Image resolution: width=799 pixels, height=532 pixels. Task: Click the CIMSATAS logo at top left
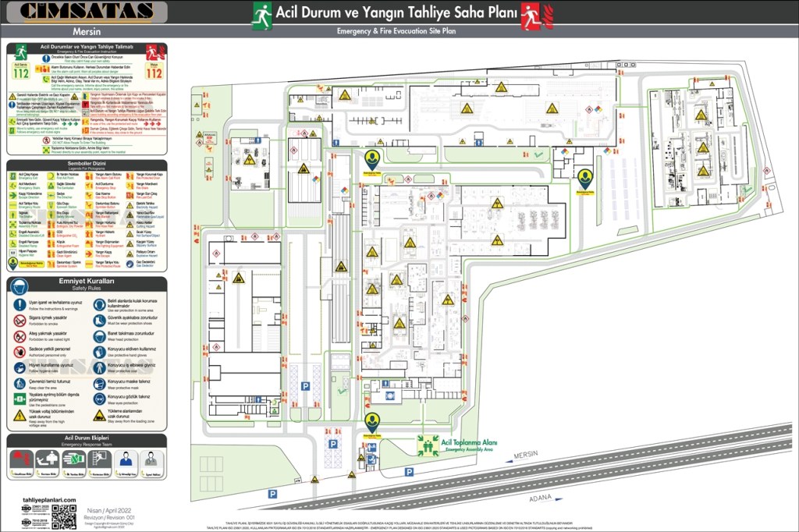86,11
